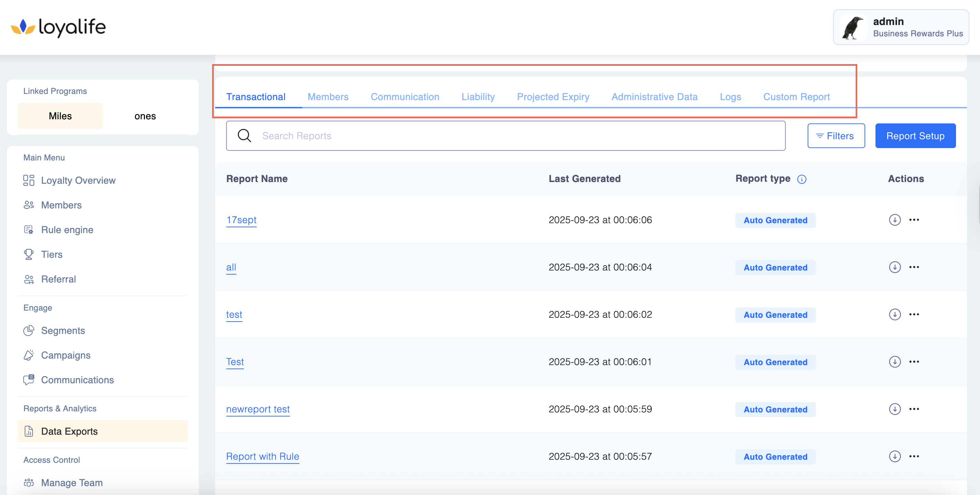Click the Report type info icon
Image resolution: width=980 pixels, height=495 pixels.
(801, 179)
